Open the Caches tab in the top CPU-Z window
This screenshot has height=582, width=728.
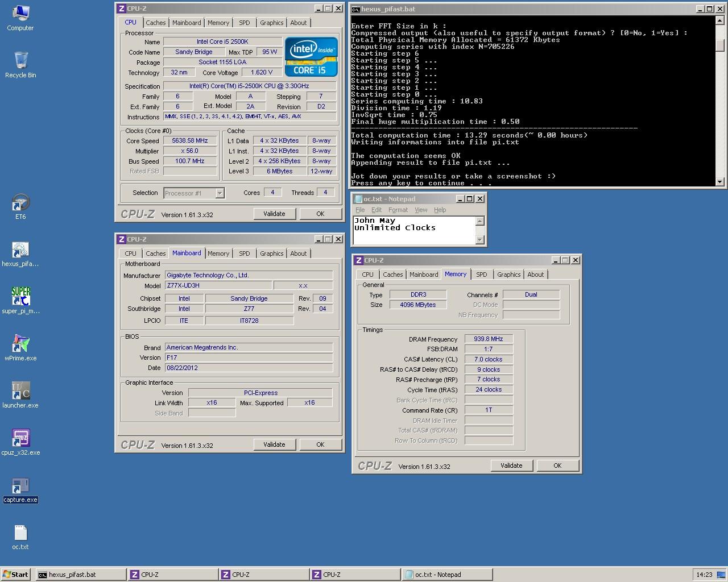pyautogui.click(x=155, y=23)
